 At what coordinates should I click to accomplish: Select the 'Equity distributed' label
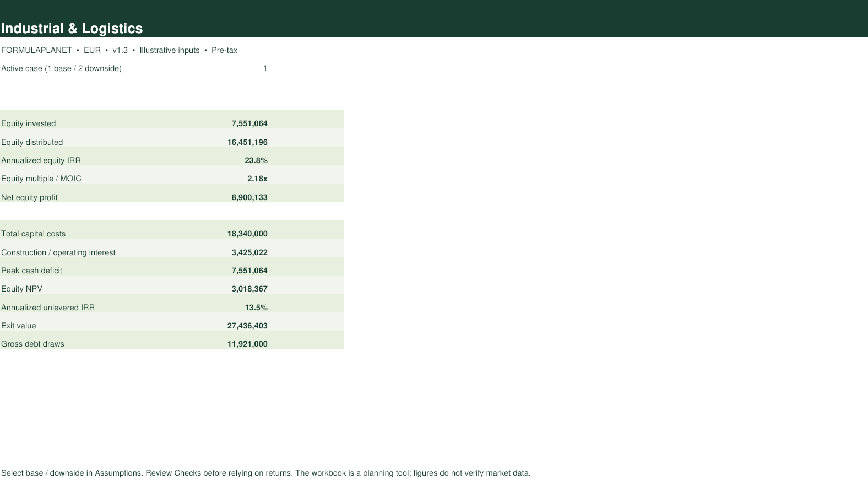pyautogui.click(x=32, y=142)
